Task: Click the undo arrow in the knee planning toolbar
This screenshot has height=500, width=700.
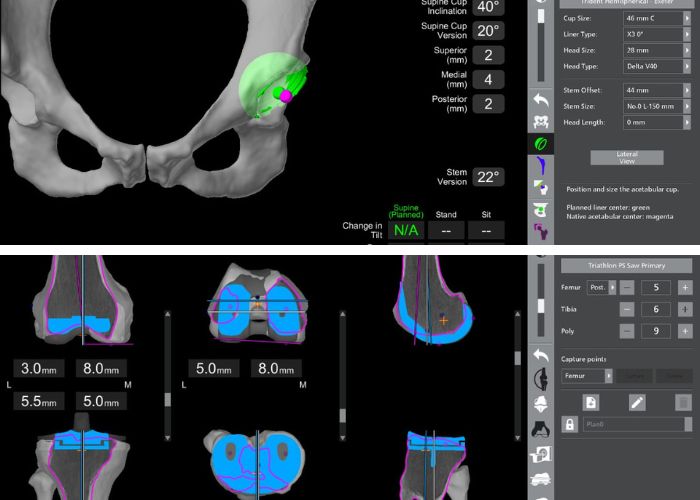Action: point(541,355)
